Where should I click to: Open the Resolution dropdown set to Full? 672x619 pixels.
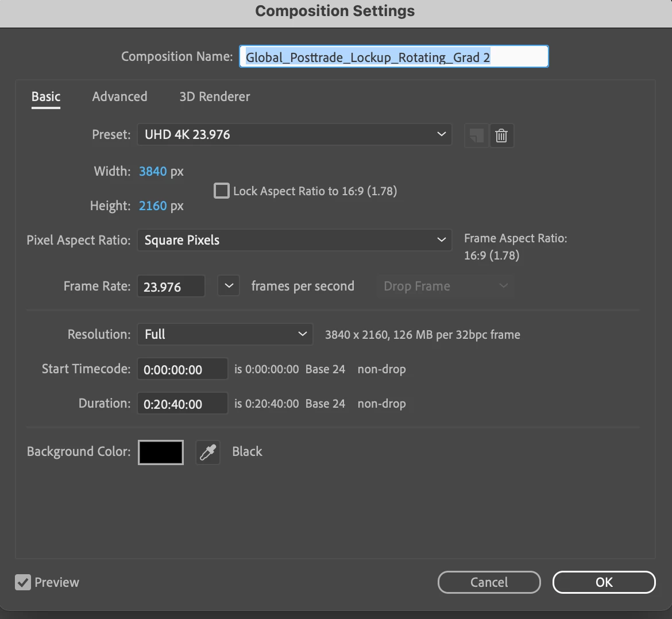pyautogui.click(x=225, y=334)
